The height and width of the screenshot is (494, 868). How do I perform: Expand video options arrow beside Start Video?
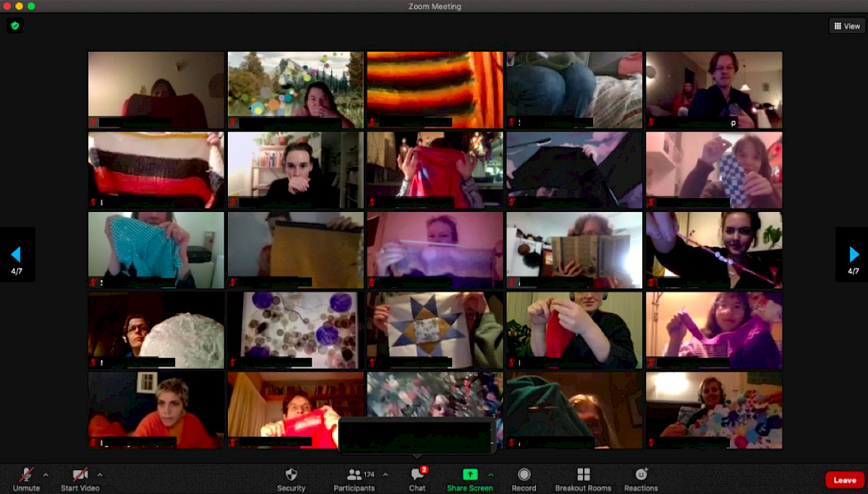pyautogui.click(x=100, y=474)
